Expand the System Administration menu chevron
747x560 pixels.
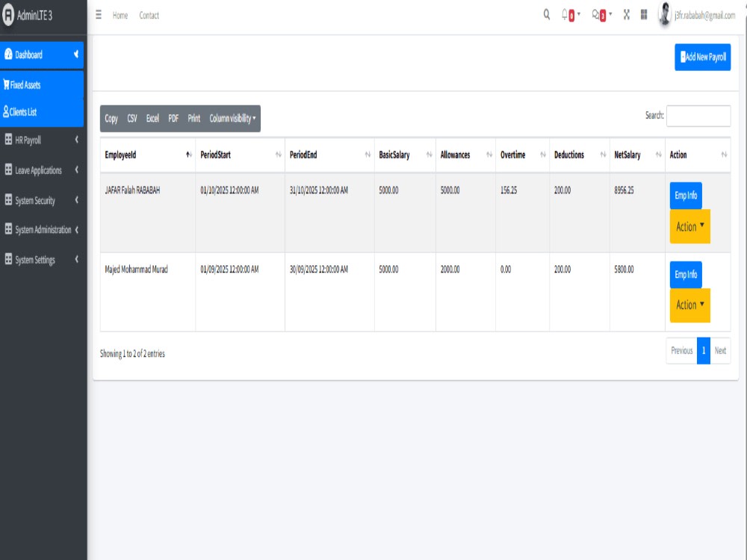(x=76, y=229)
